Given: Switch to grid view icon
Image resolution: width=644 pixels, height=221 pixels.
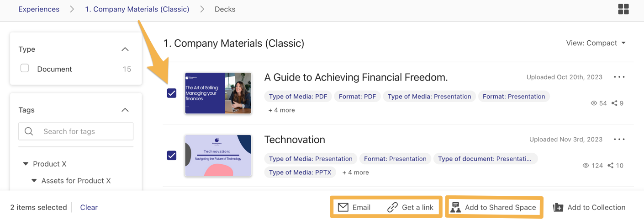Looking at the screenshot, I should pyautogui.click(x=623, y=9).
